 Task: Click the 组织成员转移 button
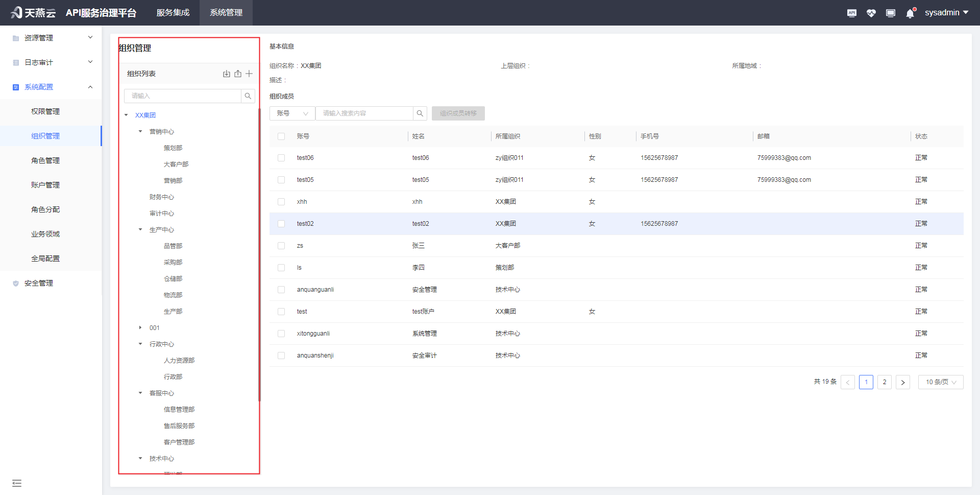(x=458, y=113)
